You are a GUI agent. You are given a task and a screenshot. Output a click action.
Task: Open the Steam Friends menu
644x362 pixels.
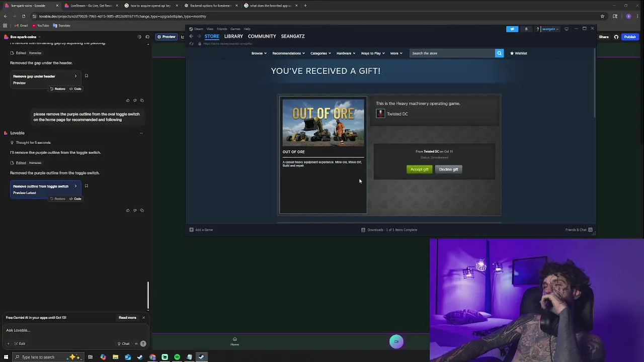[222, 29]
